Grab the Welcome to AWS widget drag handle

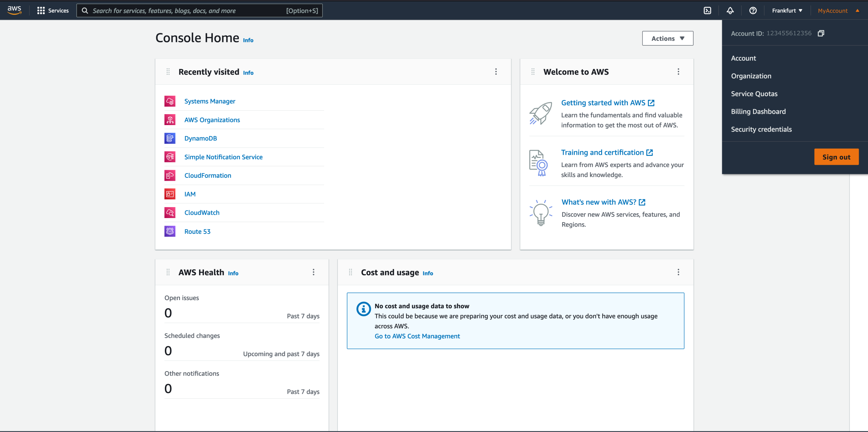click(533, 71)
